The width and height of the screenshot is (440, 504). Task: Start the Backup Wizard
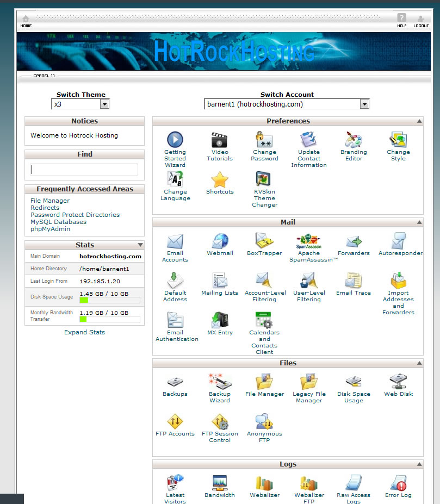[220, 382]
